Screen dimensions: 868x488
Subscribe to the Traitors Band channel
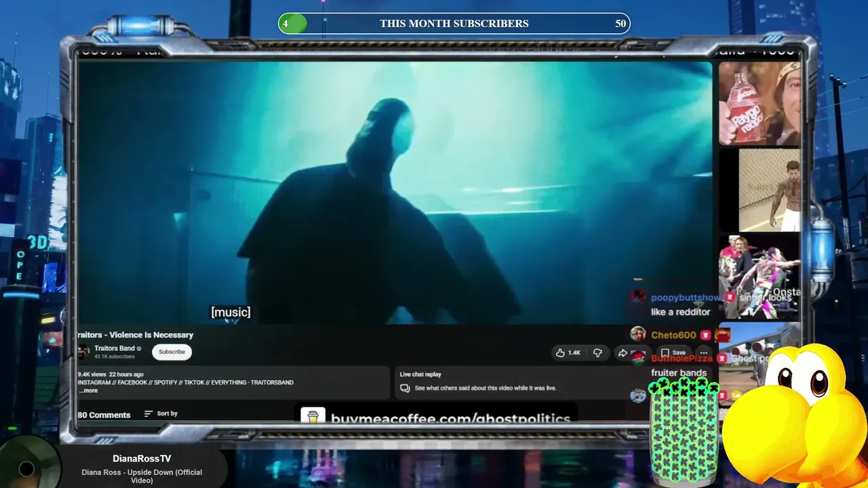(172, 352)
